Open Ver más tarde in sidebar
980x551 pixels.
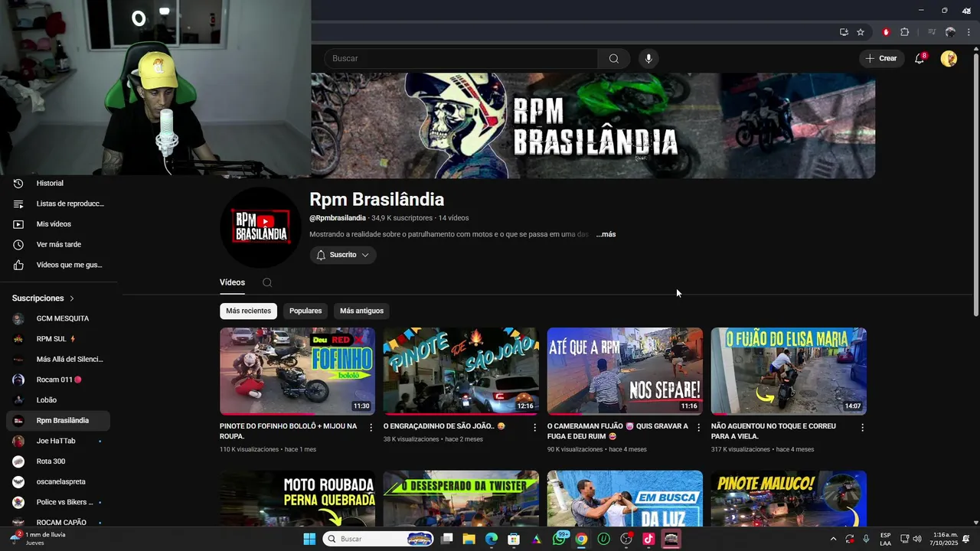(x=58, y=245)
